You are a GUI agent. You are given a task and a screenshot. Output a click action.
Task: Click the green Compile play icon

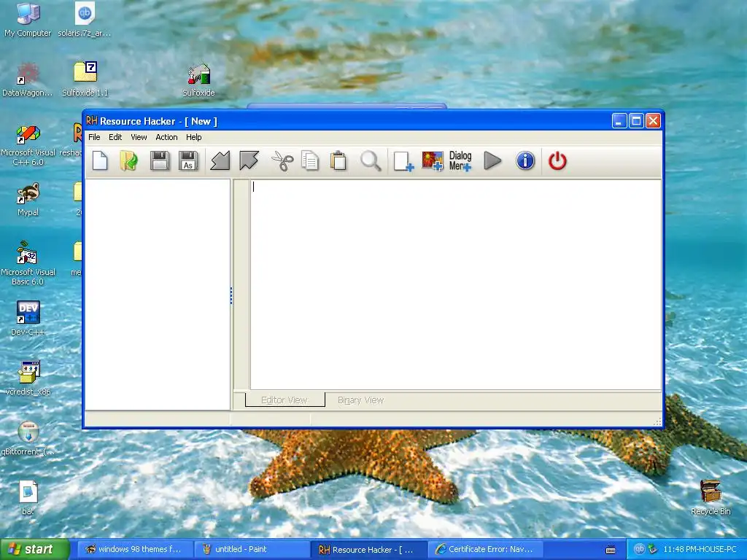pyautogui.click(x=492, y=161)
